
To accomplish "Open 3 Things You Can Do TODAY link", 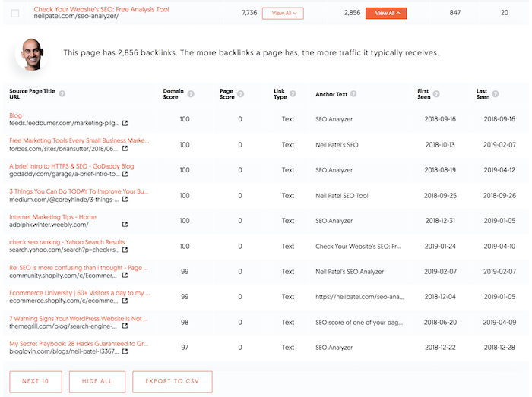I will tap(79, 191).
